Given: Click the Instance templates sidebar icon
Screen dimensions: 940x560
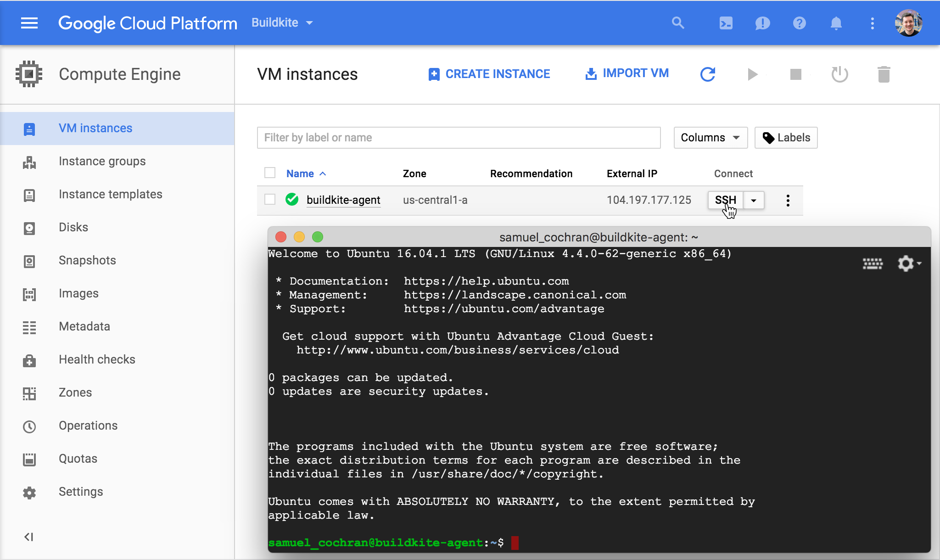Looking at the screenshot, I should 29,195.
